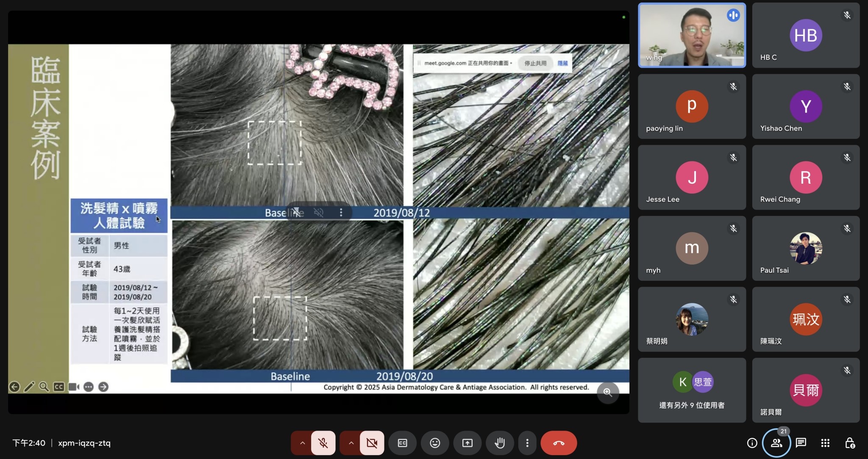The width and height of the screenshot is (868, 459).
Task: Click muted mic icon on paoying lin tile
Action: point(733,86)
